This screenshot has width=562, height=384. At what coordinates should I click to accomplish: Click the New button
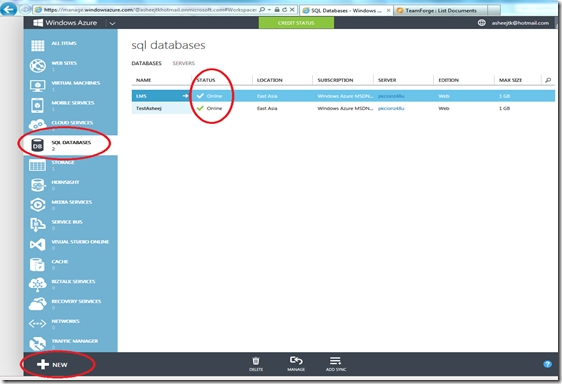(x=52, y=365)
